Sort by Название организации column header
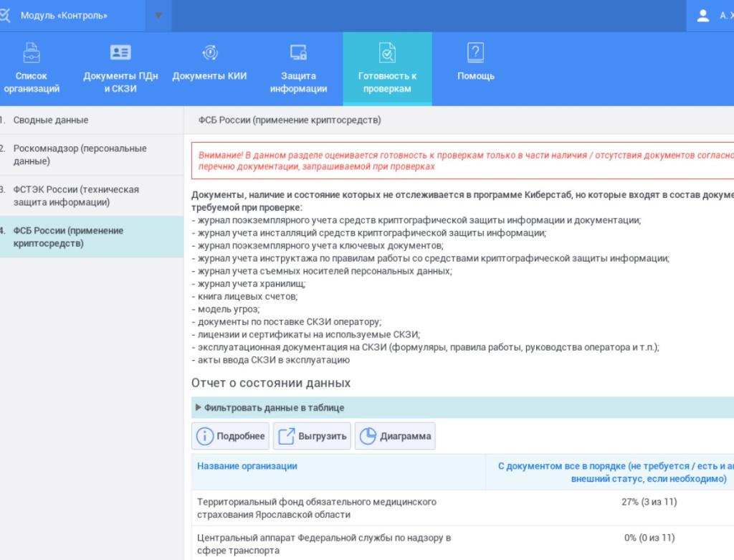Viewport: 734px width, 560px height. click(x=246, y=465)
